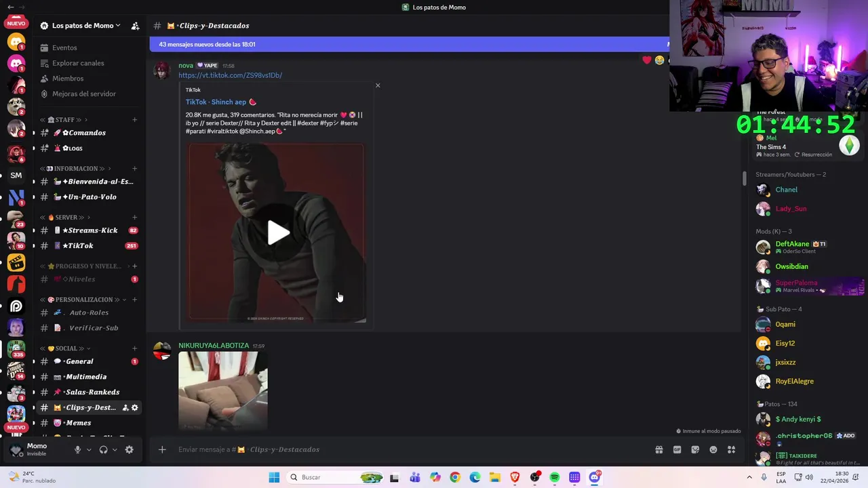Add a channel to the SOCIAL category
Viewport: 868px width, 488px height.
pos(134,348)
